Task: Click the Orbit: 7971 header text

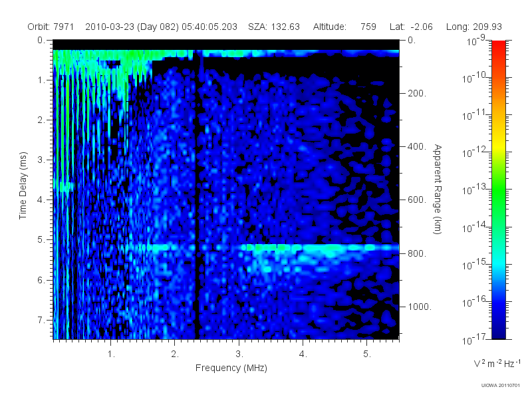Action: coord(51,27)
